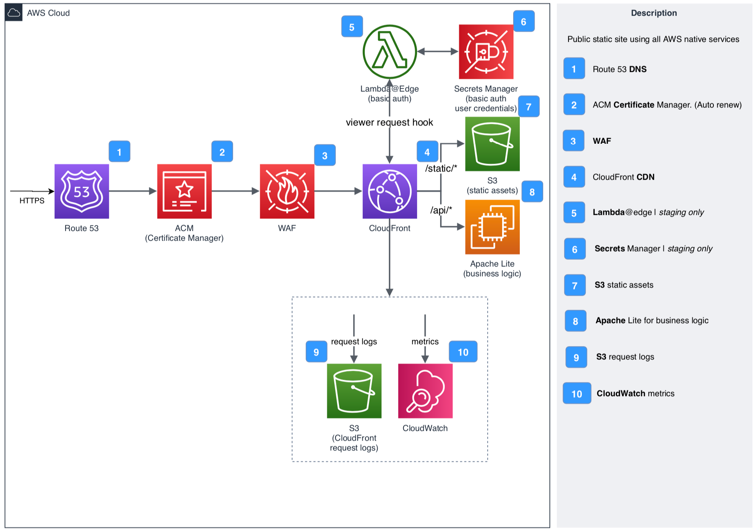Select the ACM Certificate Manager icon
Viewport: 756px width, 532px height.
184,191
